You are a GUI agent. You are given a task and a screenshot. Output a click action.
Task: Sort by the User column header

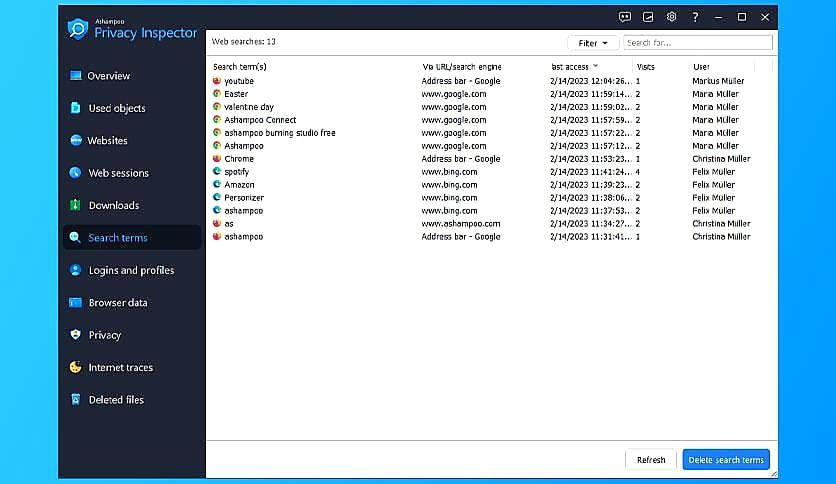[x=701, y=67]
